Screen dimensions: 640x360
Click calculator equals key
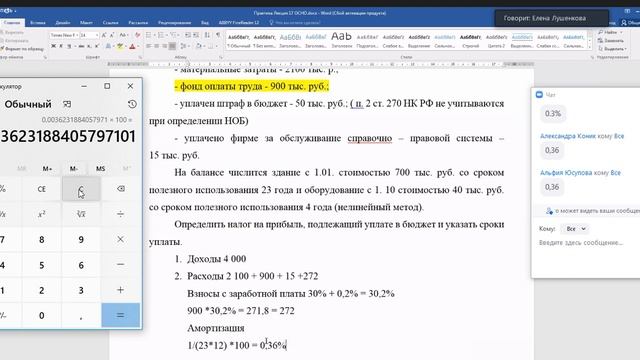pyautogui.click(x=121, y=315)
